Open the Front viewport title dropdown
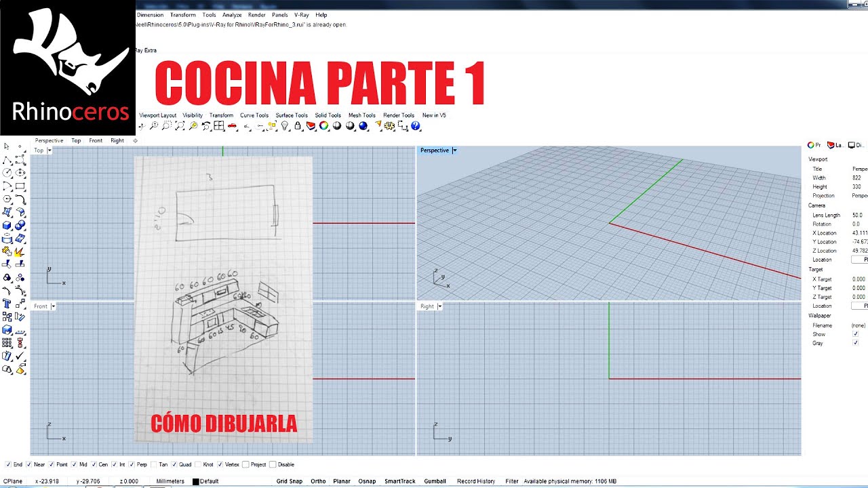868x488 pixels. tap(53, 306)
